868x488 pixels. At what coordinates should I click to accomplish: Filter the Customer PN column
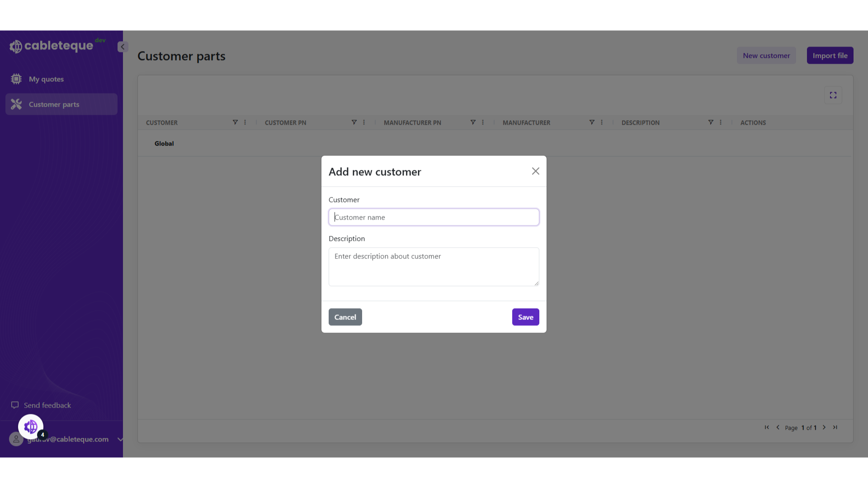(354, 122)
